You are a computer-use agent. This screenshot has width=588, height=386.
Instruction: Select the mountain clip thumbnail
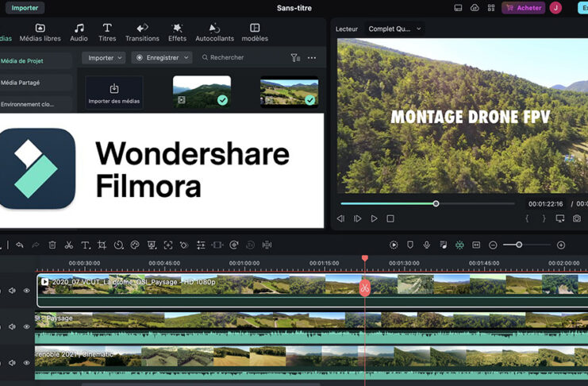pyautogui.click(x=202, y=91)
